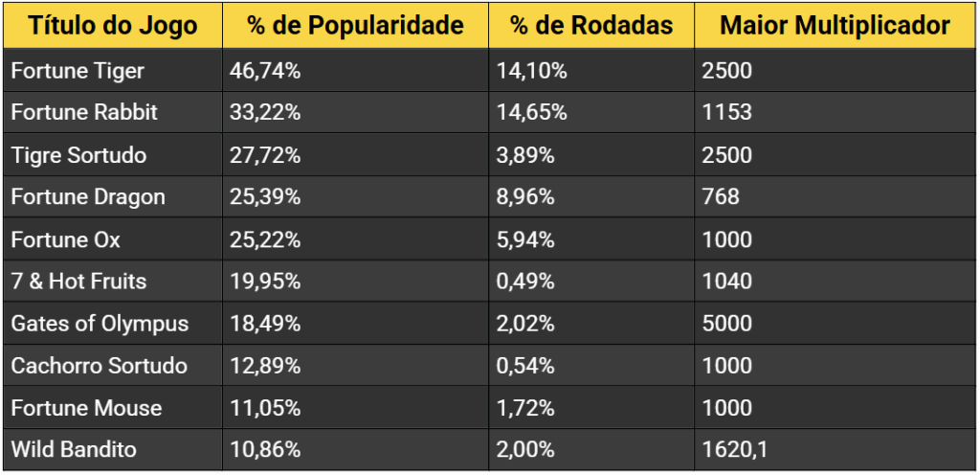
Task: Select the 768 multiplier cell
Action: [721, 197]
